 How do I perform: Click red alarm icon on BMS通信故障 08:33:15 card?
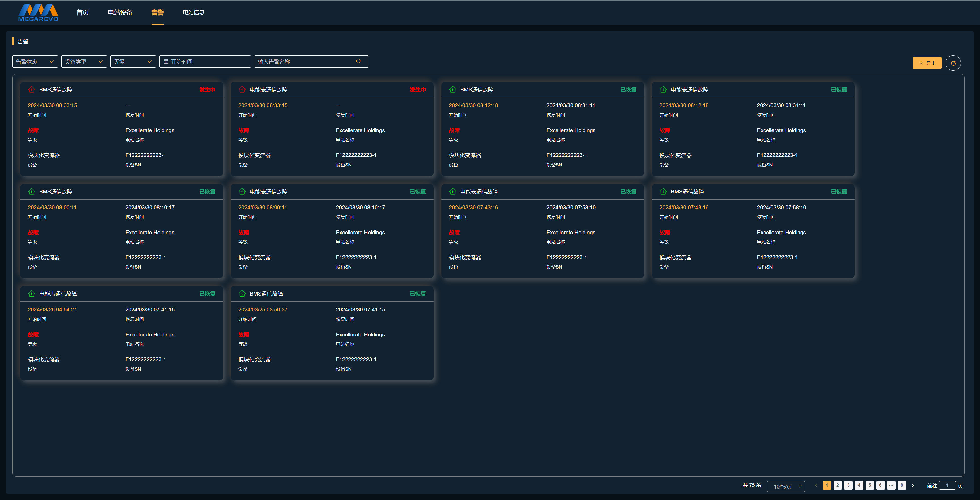pos(32,89)
